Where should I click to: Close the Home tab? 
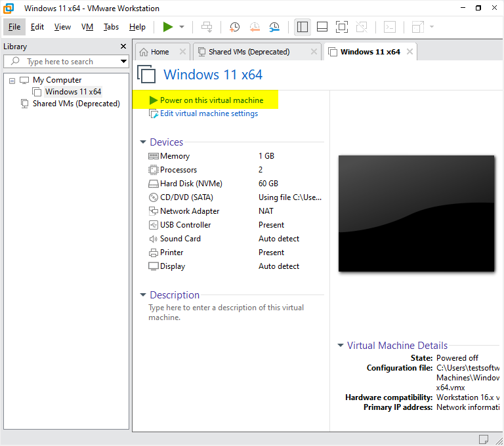[x=182, y=51]
